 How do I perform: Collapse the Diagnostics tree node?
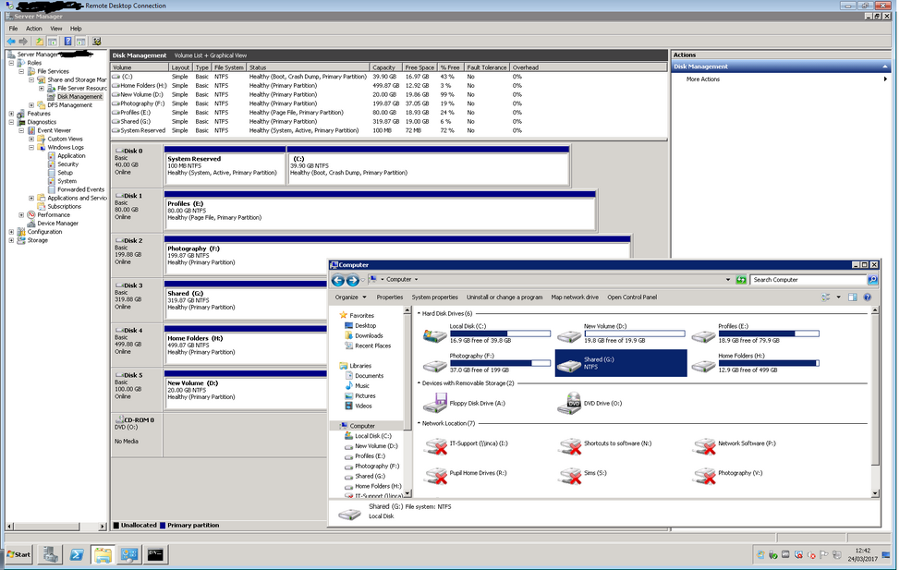point(11,122)
